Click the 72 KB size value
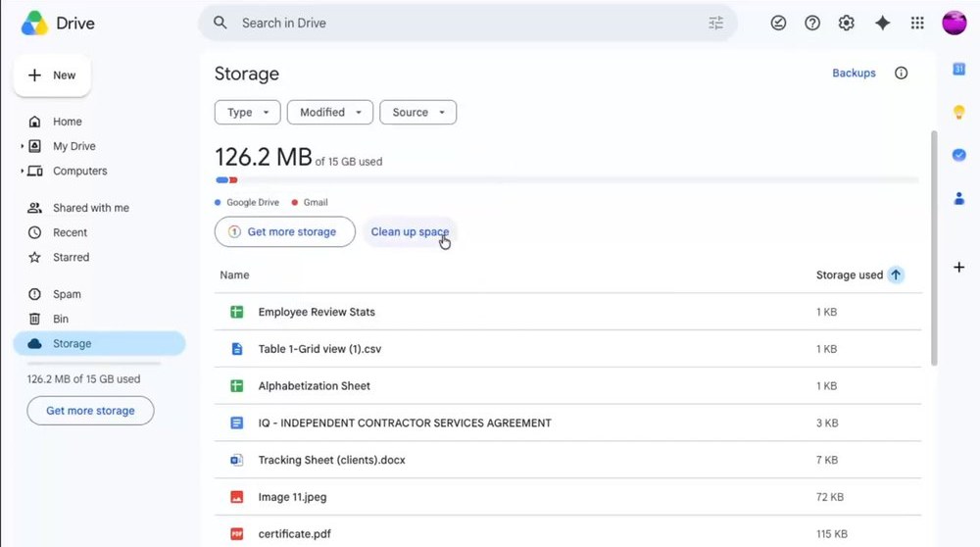980x547 pixels. [830, 497]
